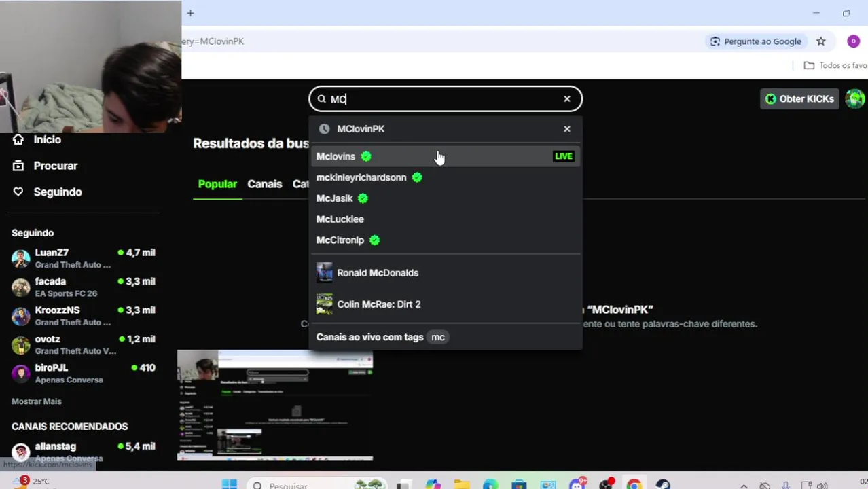Open Google Chrome from the taskbar
This screenshot has width=868, height=489.
[x=634, y=485]
